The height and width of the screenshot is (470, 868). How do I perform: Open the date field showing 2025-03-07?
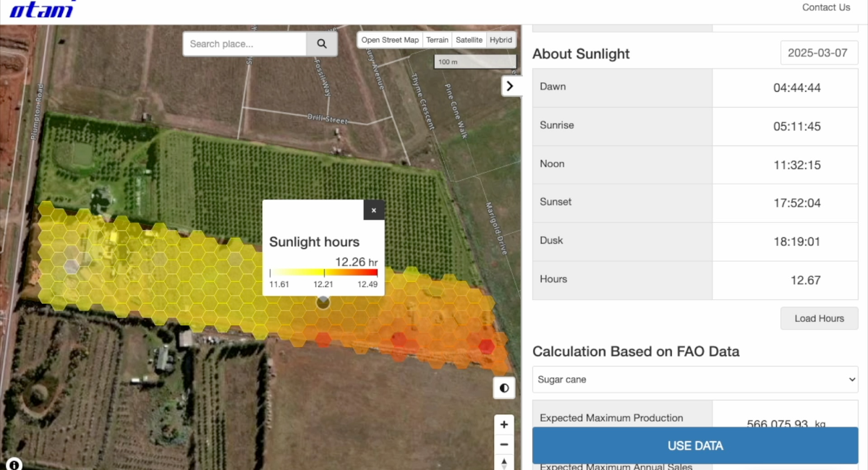[x=819, y=54]
